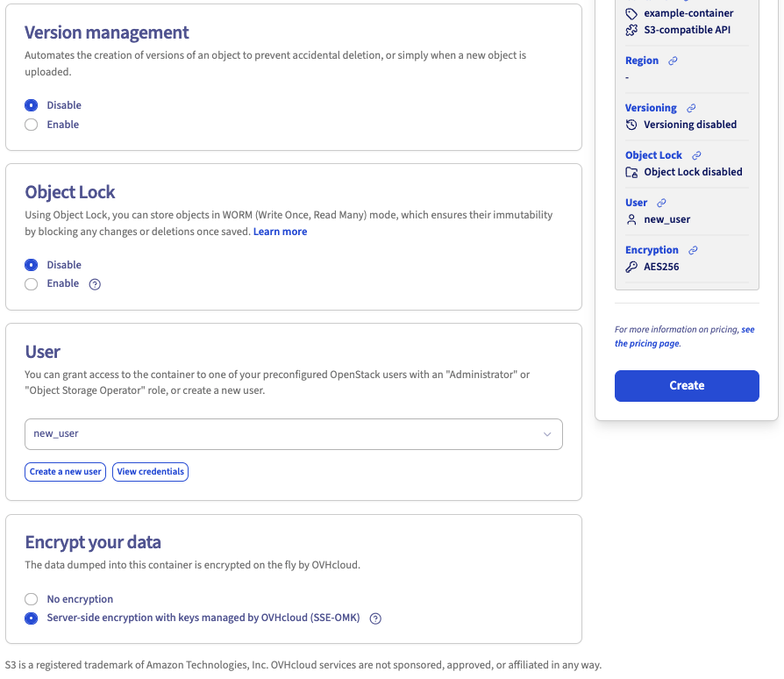Click the person icon beside new_user
The width and height of the screenshot is (784, 679).
[x=631, y=219]
